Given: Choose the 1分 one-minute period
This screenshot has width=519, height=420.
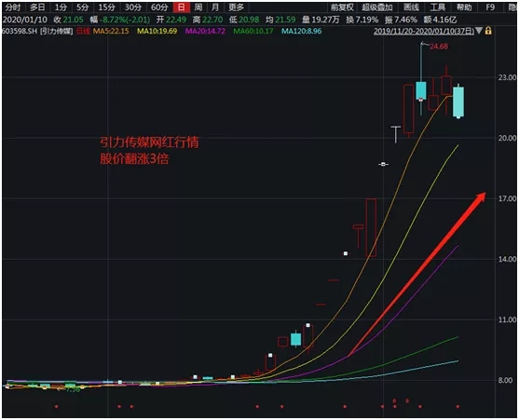Looking at the screenshot, I should pos(61,7).
